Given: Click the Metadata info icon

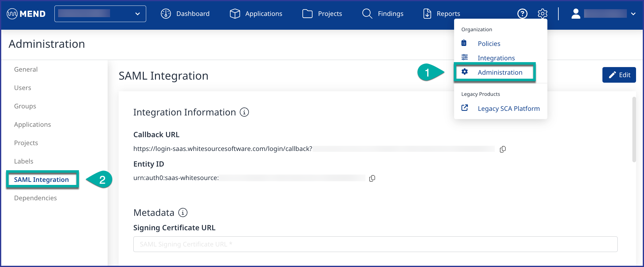Looking at the screenshot, I should (x=183, y=212).
